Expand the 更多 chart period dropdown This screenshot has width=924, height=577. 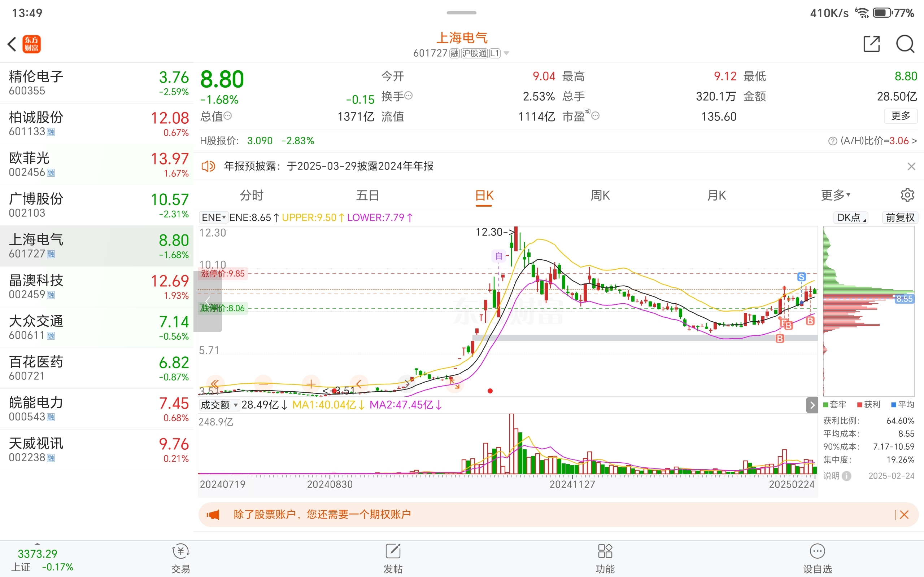(x=836, y=195)
